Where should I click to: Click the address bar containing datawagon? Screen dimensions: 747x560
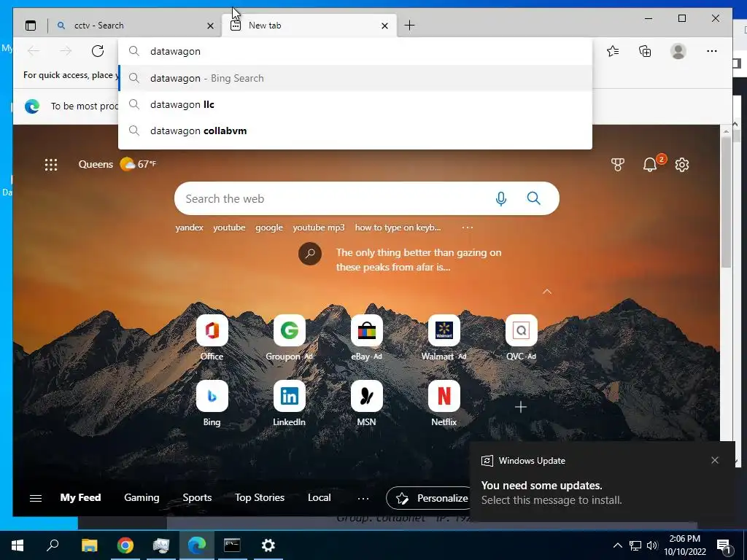click(355, 51)
